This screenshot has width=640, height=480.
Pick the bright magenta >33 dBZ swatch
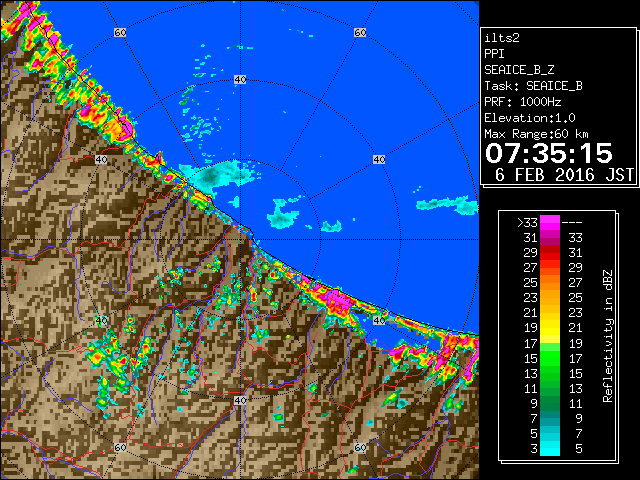point(550,223)
